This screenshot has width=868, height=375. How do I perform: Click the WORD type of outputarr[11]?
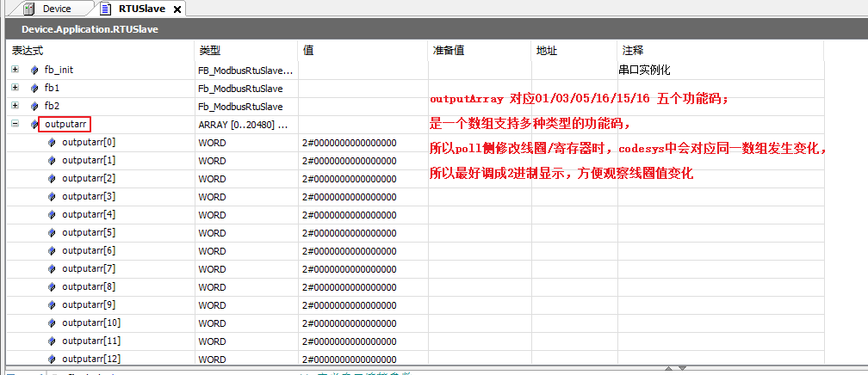point(212,341)
